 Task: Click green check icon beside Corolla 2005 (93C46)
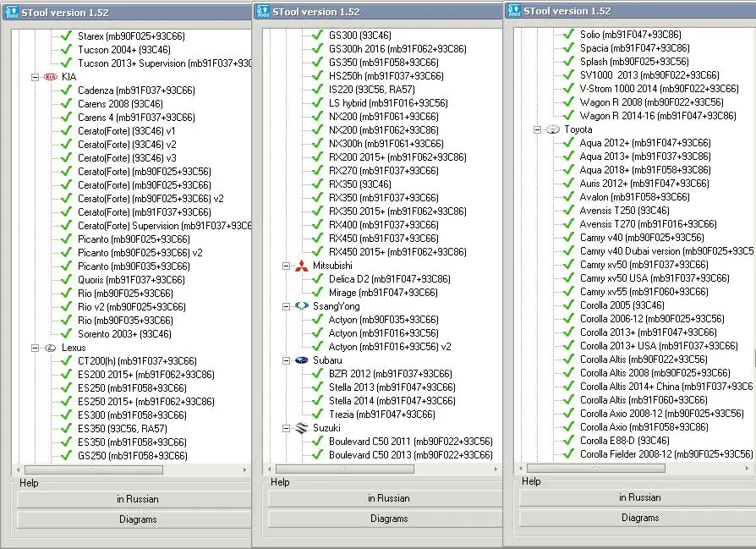569,305
